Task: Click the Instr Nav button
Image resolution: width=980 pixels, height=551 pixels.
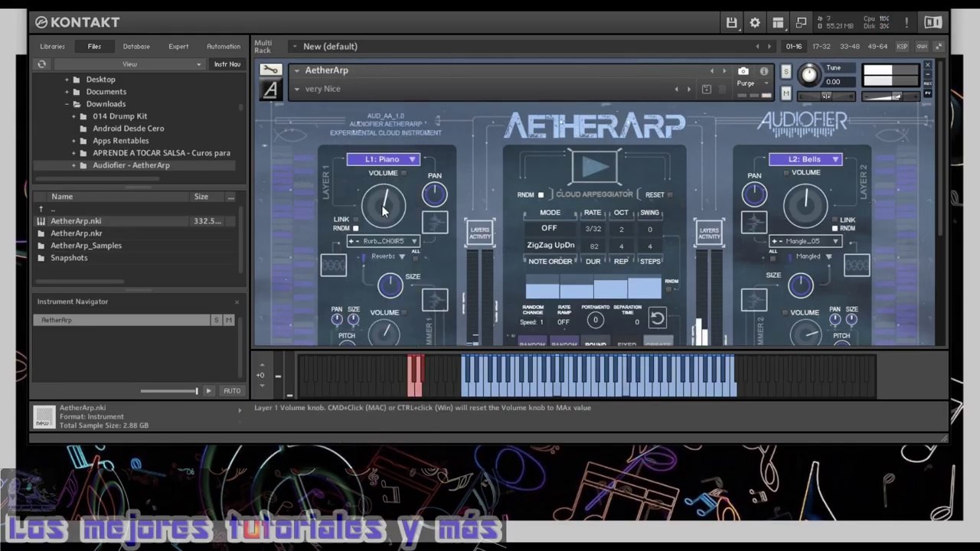Action: coord(227,64)
